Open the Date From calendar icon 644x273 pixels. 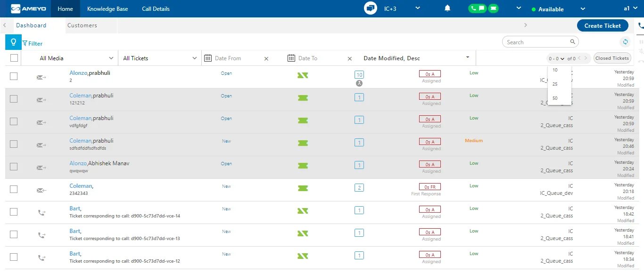208,58
